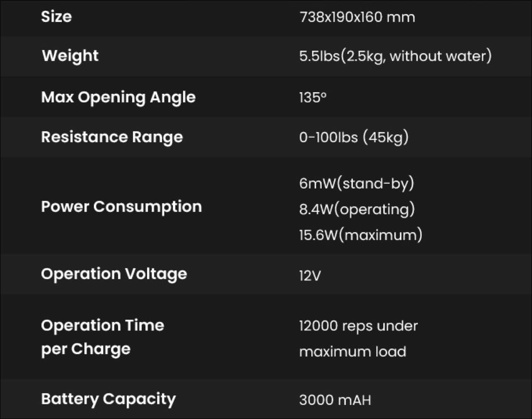Select the Resistance Range label
The width and height of the screenshot is (532, 419).
[112, 137]
